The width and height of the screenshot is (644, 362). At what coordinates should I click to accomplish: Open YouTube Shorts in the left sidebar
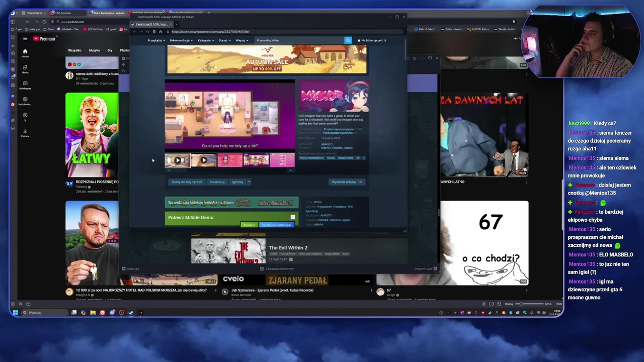[x=25, y=69]
